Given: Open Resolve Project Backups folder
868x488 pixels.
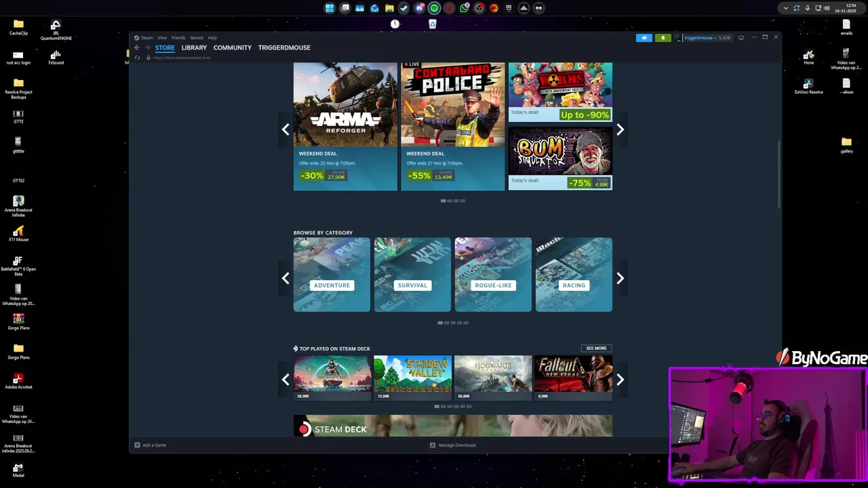Looking at the screenshot, I should (18, 88).
